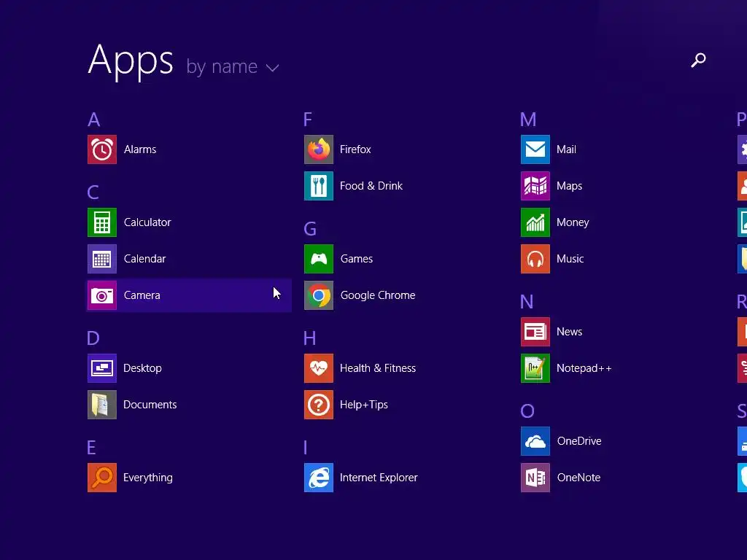Open the Help+Tips question mark icon
The height and width of the screenshot is (560, 747).
319,405
